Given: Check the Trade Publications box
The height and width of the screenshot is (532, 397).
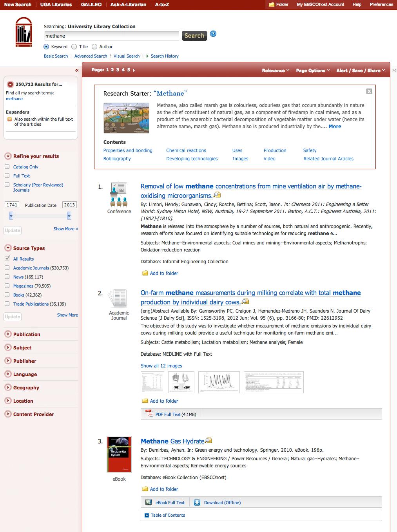Looking at the screenshot, I should (x=7, y=304).
